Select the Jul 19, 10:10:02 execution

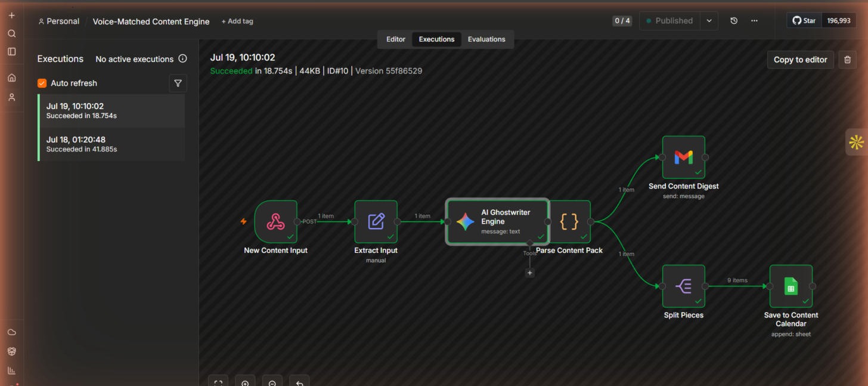(x=112, y=110)
